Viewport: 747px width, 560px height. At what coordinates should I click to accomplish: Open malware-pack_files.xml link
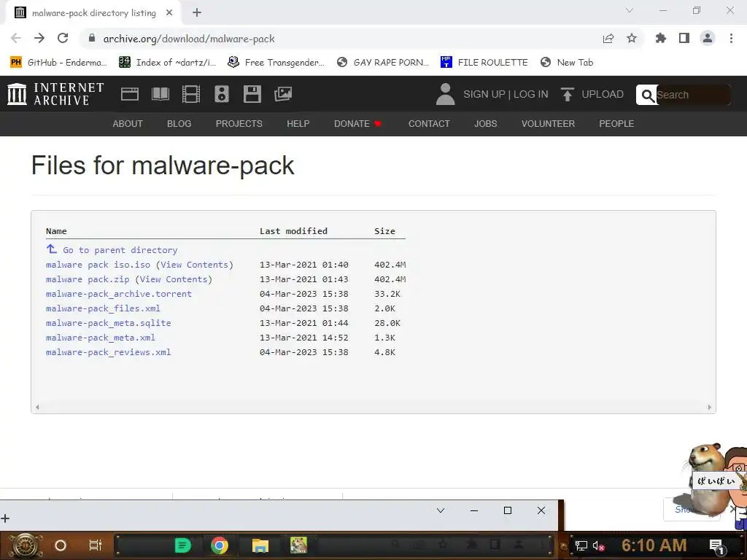tap(103, 308)
